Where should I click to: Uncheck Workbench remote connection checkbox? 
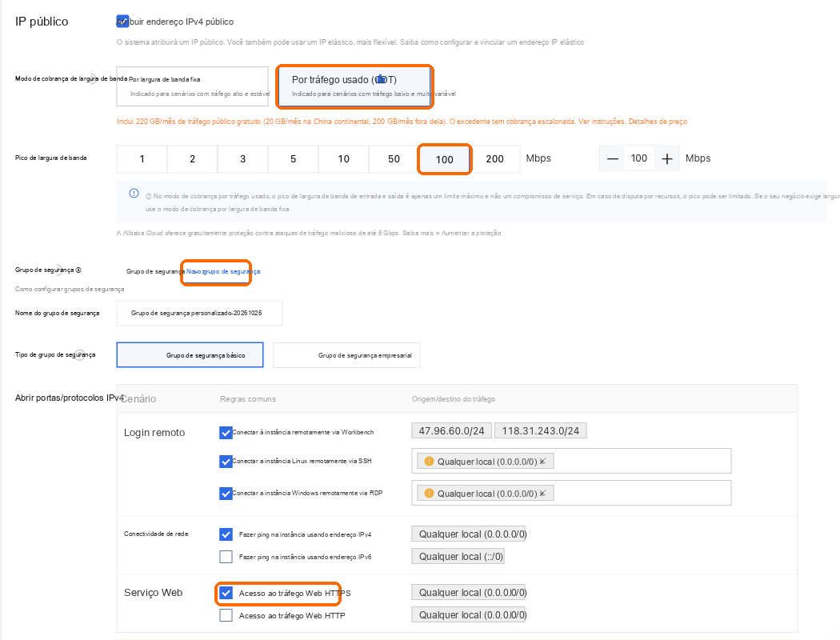click(x=226, y=432)
